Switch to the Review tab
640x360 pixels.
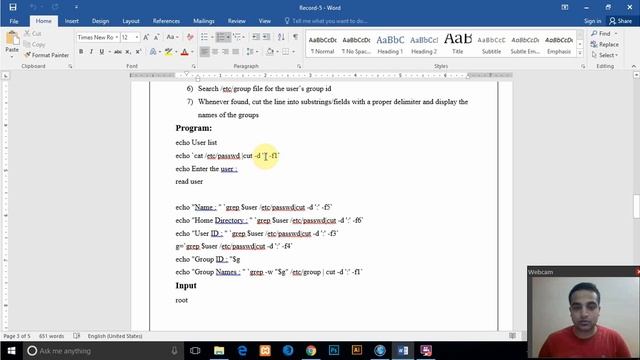click(237, 21)
